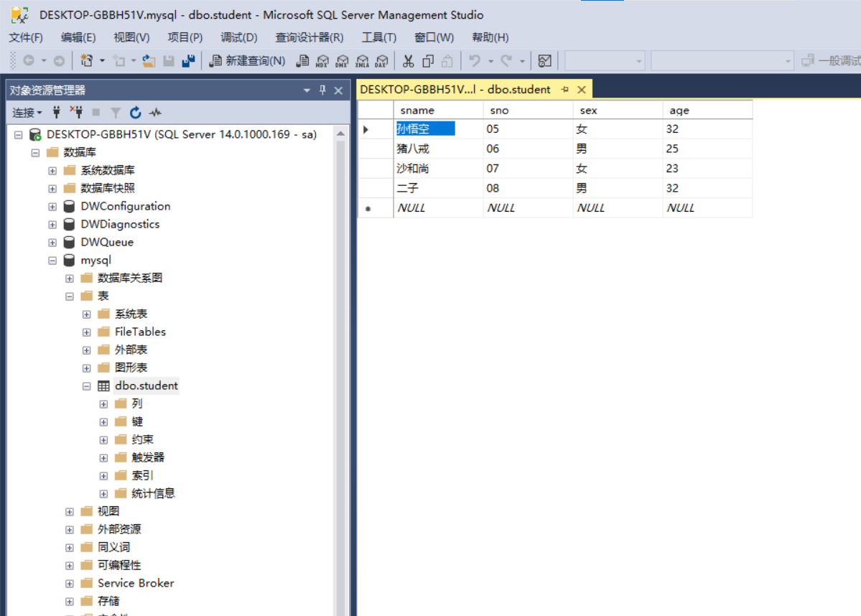861x616 pixels.
Task: Click the sname column header
Action: point(438,111)
